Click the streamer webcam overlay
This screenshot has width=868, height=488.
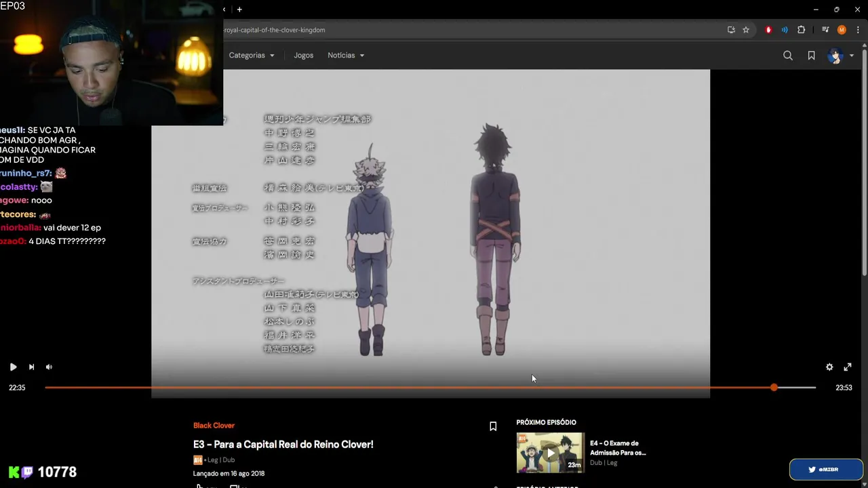pyautogui.click(x=111, y=62)
